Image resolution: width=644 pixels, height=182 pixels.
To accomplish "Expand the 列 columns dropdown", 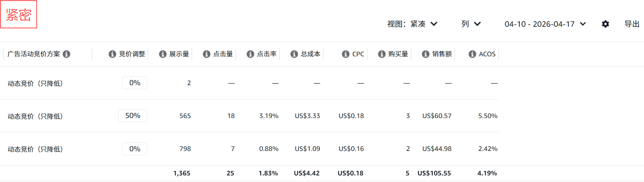I will point(471,24).
